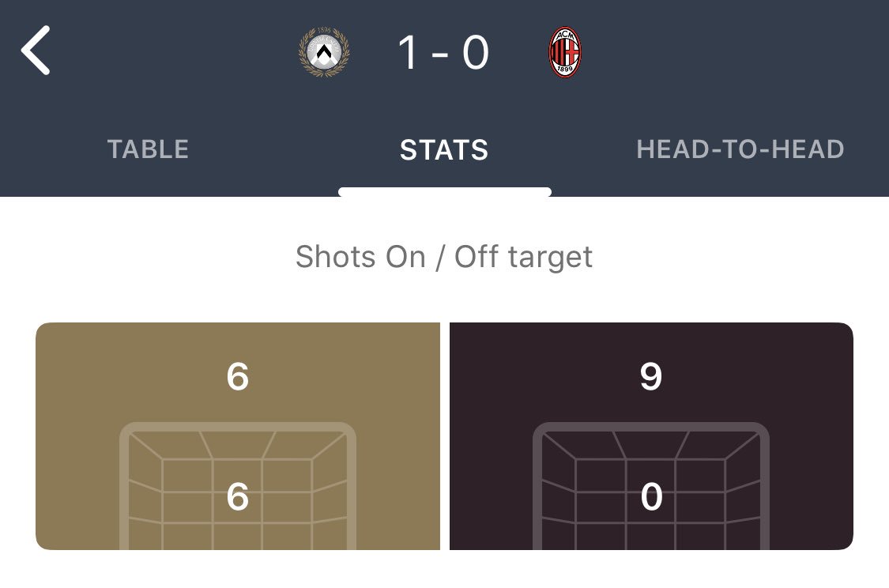Viewport: 889px width, 588px height.
Task: Click the white divider between shot panels
Action: point(445,435)
